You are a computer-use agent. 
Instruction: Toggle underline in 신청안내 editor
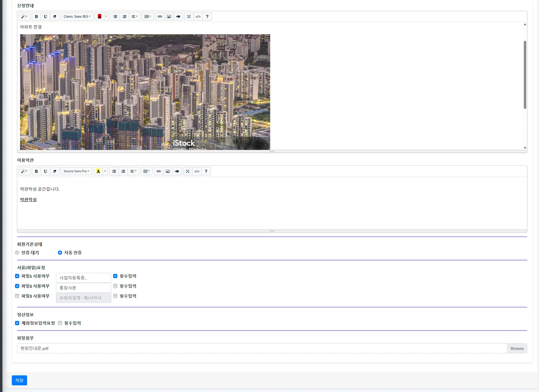click(x=46, y=17)
